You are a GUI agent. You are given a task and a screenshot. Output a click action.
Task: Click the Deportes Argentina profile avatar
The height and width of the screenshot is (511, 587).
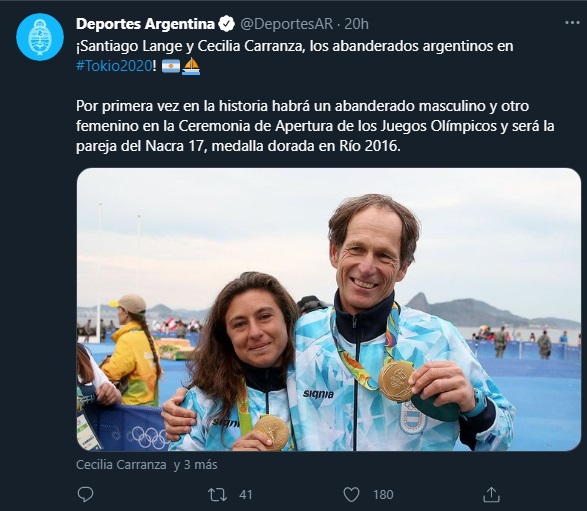click(x=40, y=37)
